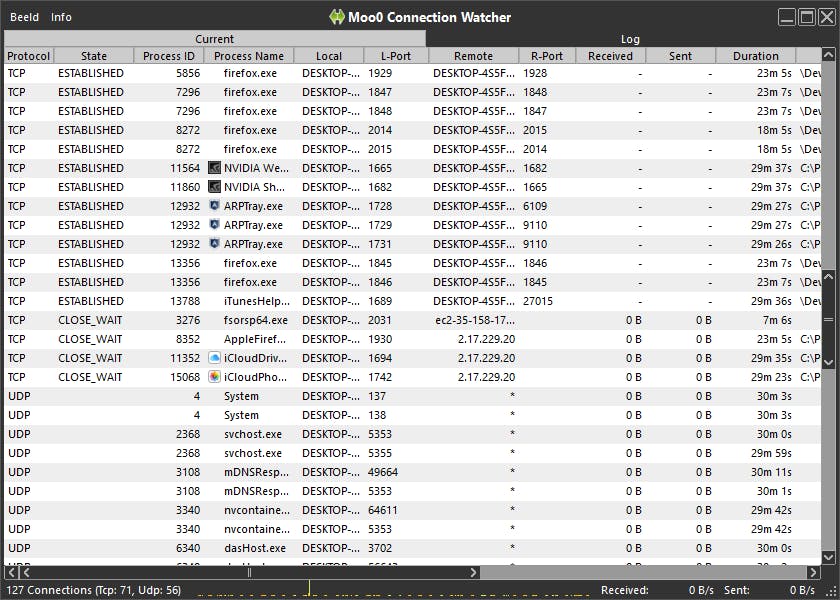Viewport: 840px width, 600px height.
Task: Sort by the Remote column header
Action: (x=474, y=56)
